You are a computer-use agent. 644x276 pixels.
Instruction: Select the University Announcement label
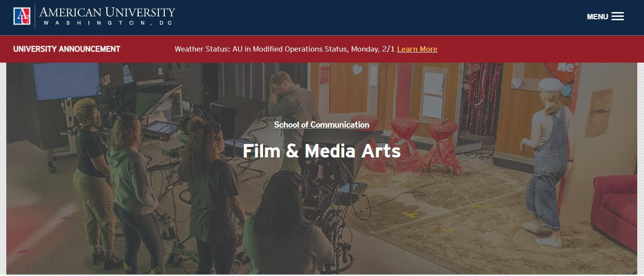[66, 49]
